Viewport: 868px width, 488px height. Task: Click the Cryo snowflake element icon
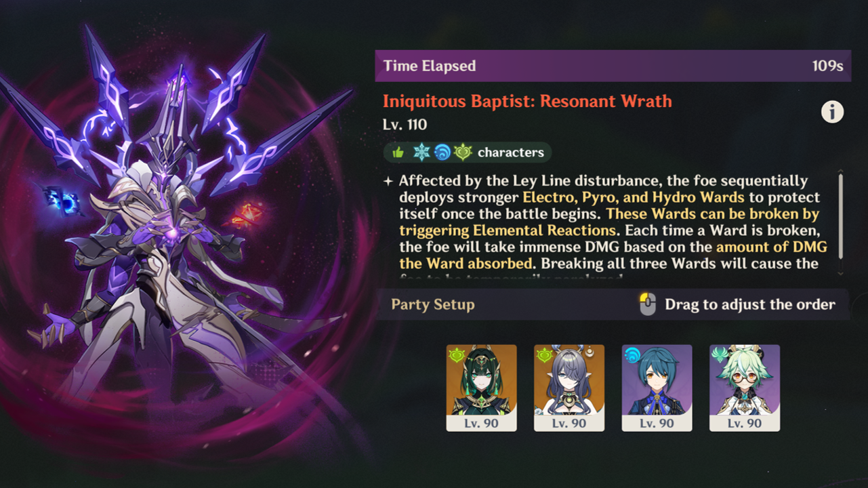[x=421, y=152]
